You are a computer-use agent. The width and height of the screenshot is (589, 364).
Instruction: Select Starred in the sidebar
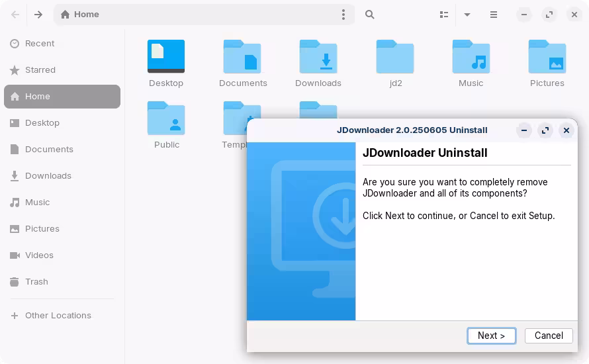click(x=40, y=69)
